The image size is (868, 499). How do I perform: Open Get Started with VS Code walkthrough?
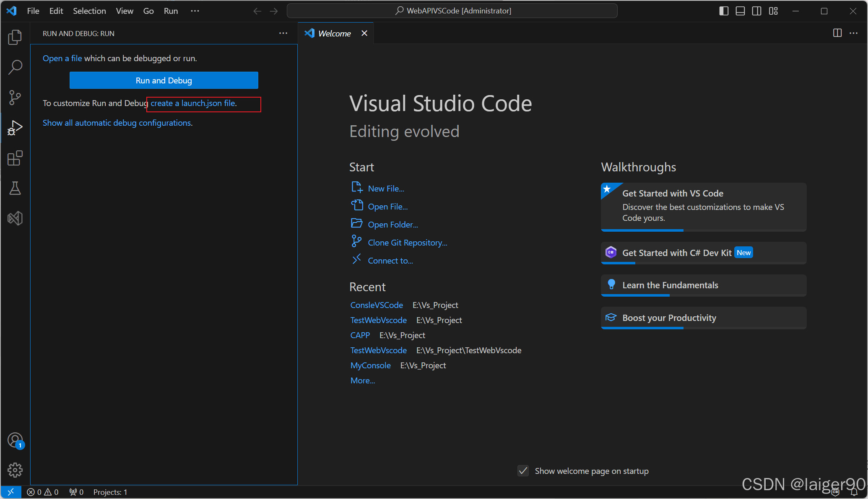(x=703, y=206)
